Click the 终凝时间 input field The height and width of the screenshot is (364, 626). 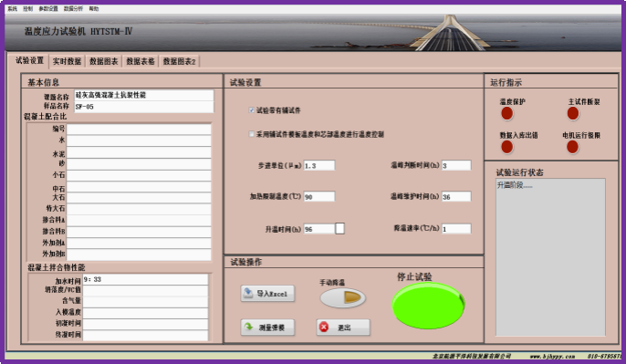[x=145, y=336]
